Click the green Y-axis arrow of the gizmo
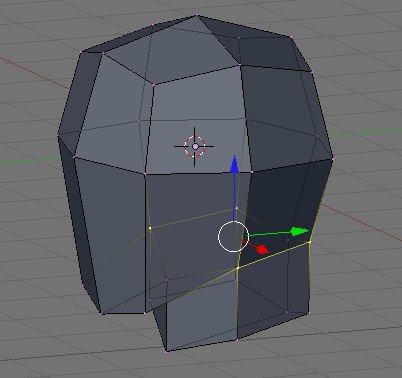This screenshot has height=378, width=402. [x=299, y=231]
